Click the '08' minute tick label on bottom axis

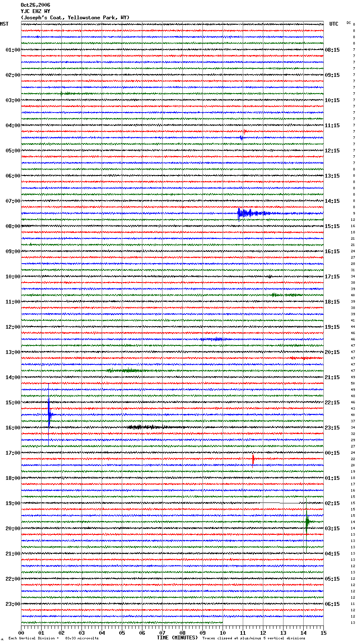(182, 633)
